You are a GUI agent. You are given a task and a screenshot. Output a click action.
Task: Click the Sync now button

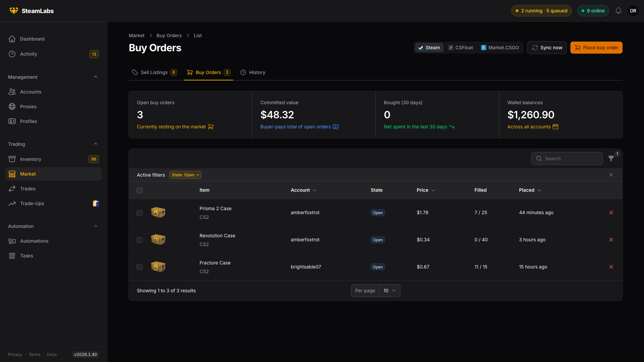click(547, 48)
